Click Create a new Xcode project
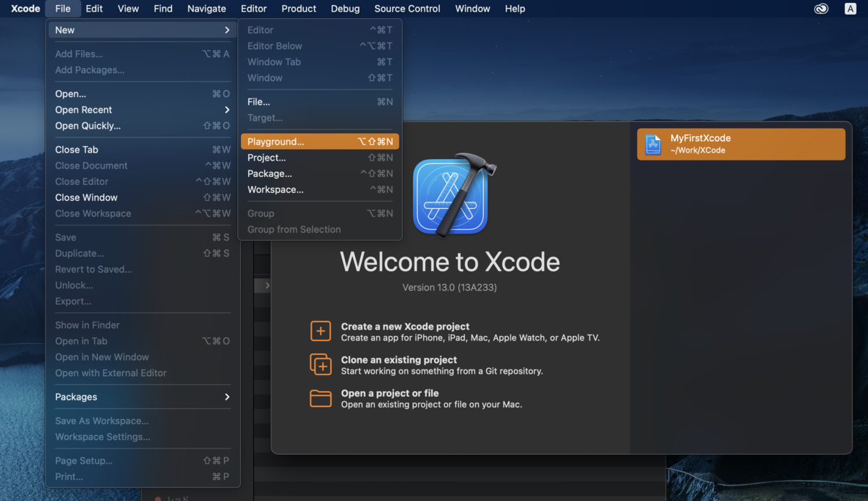 (x=405, y=326)
